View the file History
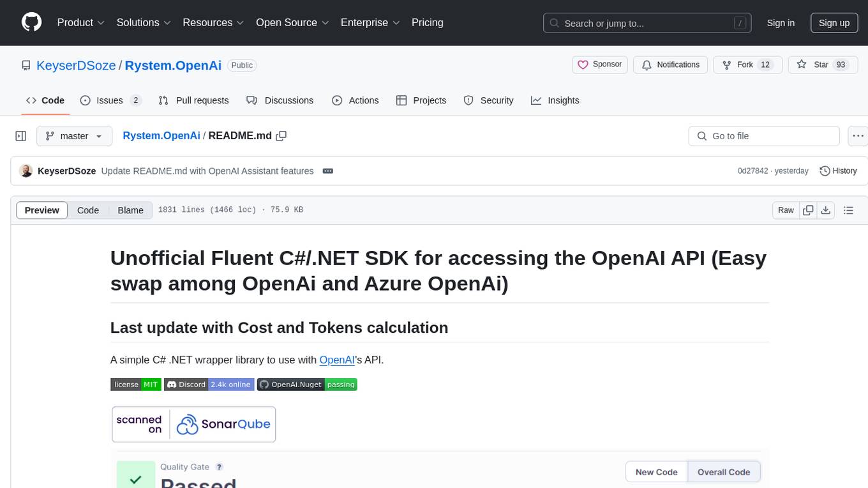 (838, 171)
